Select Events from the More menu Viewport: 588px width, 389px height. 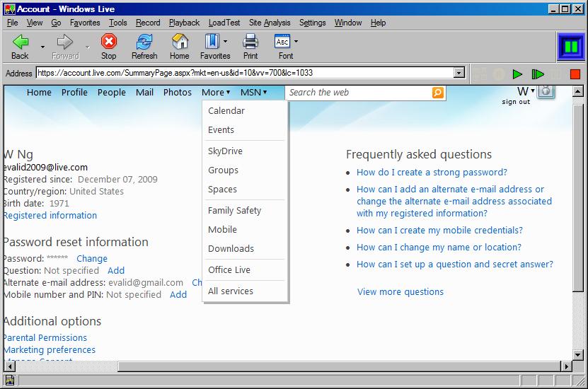coord(221,129)
